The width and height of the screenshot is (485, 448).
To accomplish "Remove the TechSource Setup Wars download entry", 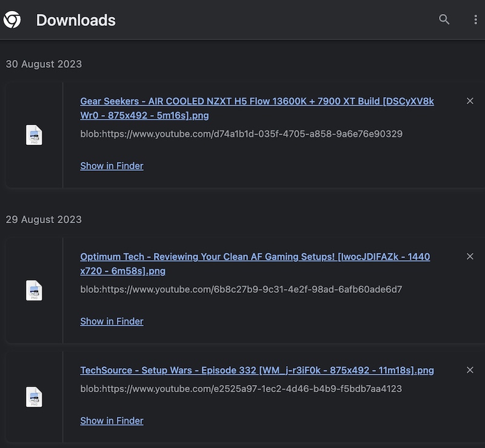I will (470, 370).
